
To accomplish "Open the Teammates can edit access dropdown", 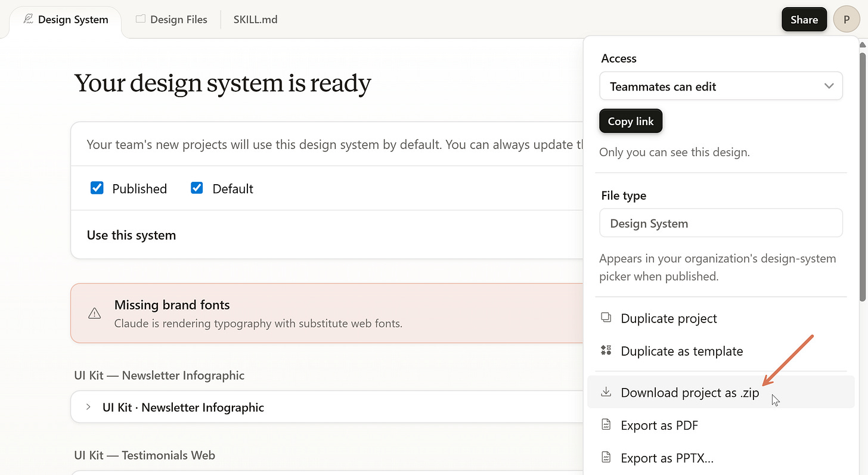I will click(x=721, y=86).
